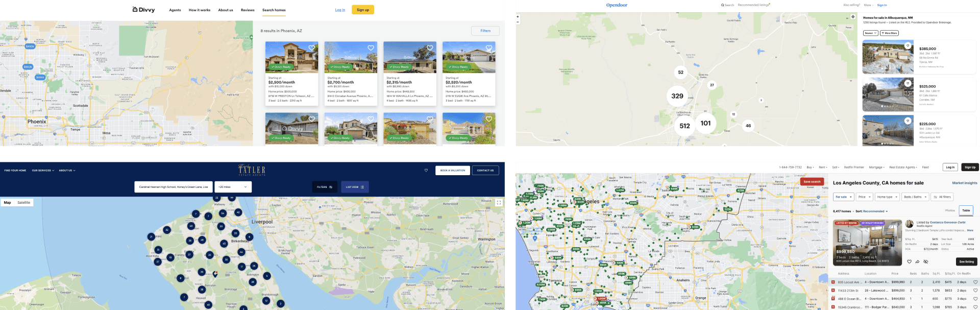The image size is (980, 310).
Task: Open Divvy Agents page
Action: click(x=175, y=10)
